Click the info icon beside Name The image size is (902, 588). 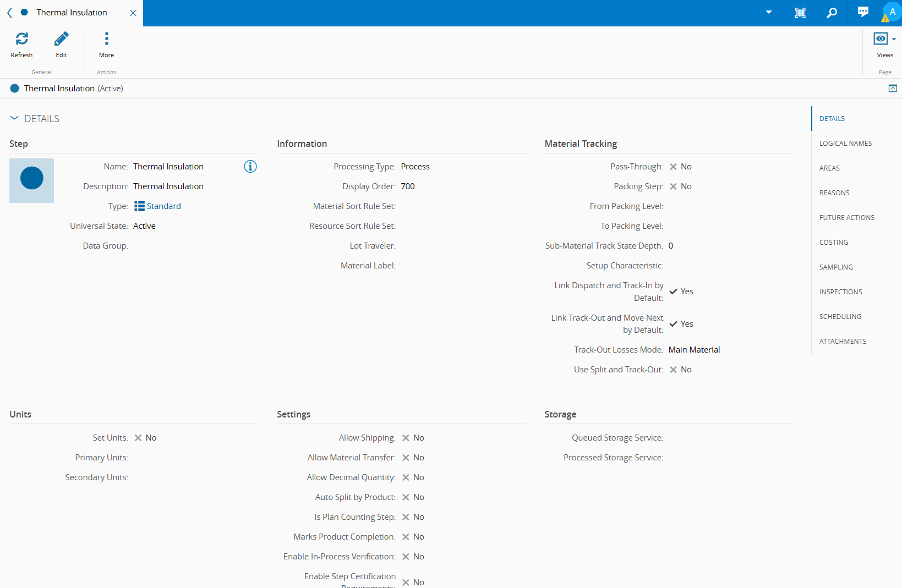[x=250, y=166]
